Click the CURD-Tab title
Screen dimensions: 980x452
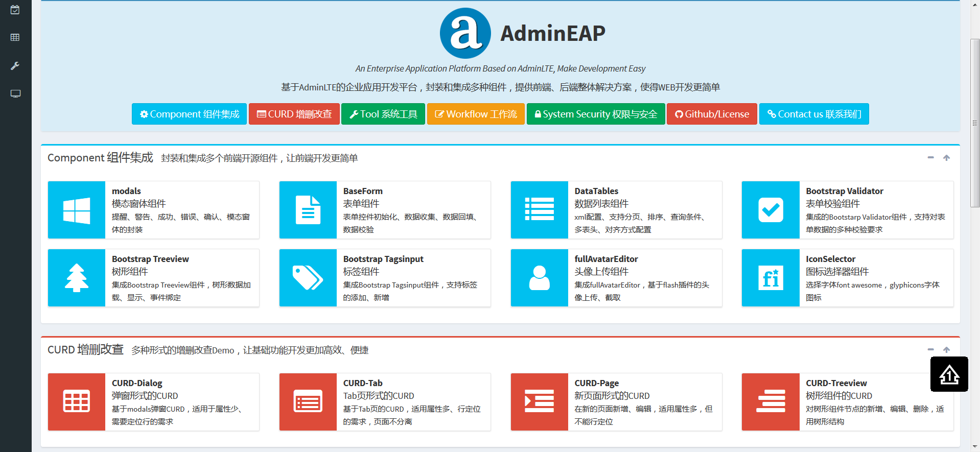(363, 383)
